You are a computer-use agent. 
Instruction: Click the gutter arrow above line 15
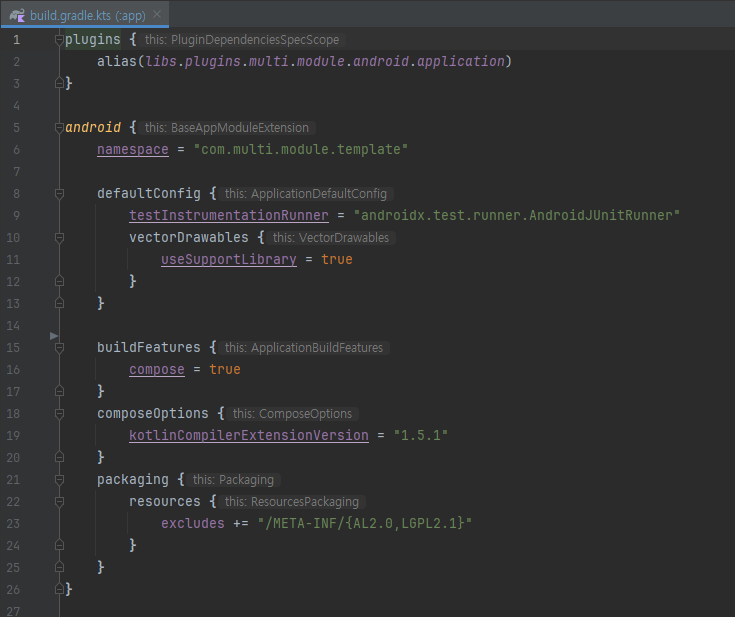(54, 336)
